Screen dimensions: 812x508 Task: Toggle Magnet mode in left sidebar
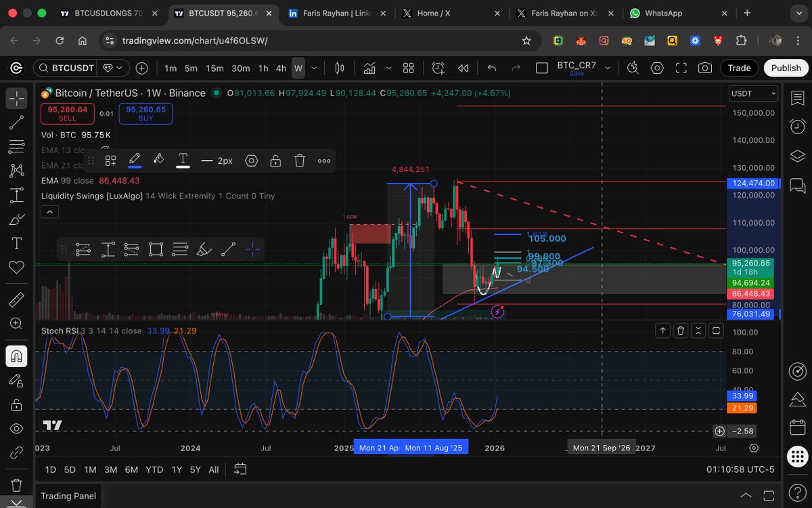(16, 356)
